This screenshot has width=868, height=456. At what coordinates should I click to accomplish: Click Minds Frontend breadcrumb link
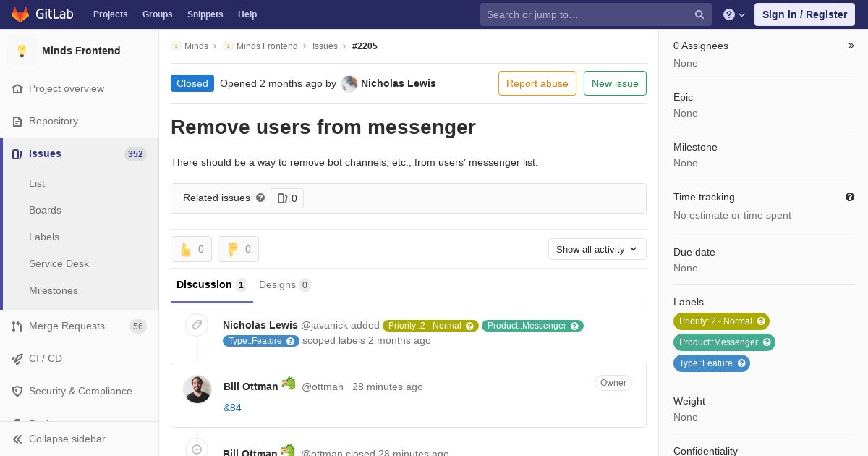pos(267,46)
